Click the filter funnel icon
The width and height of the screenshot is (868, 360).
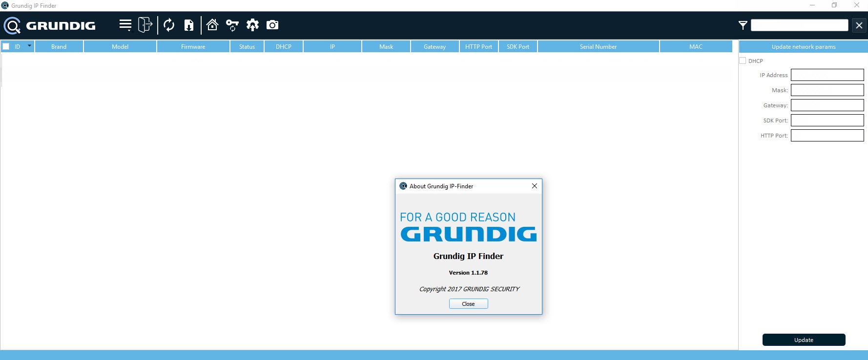coord(743,25)
